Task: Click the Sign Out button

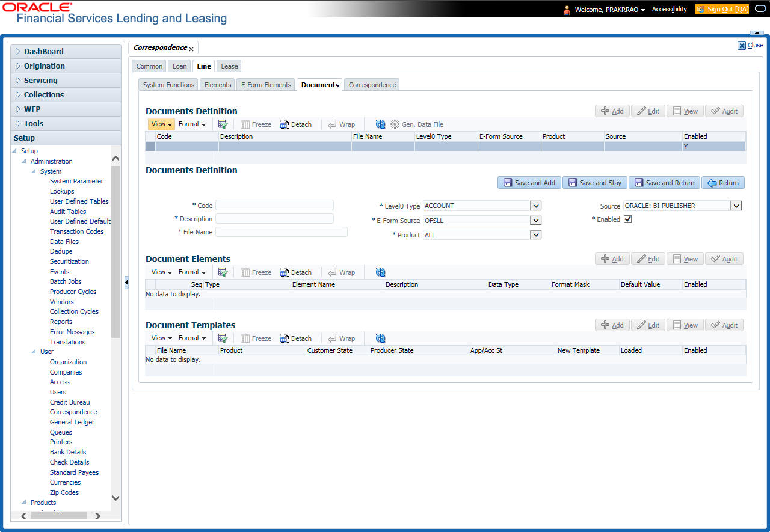Action: 722,10
